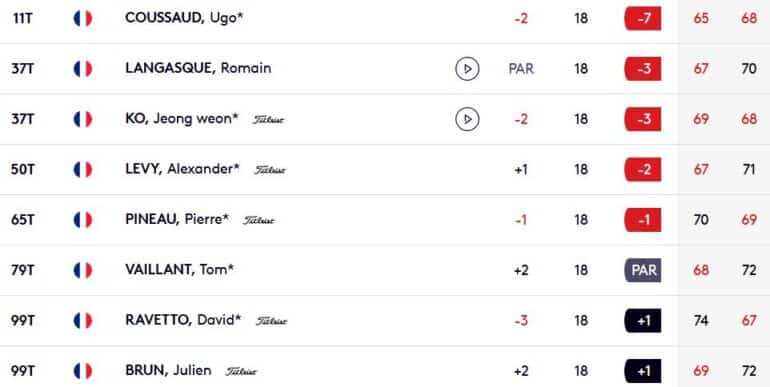
Task: Click the French flag beside VAILLANT, Tom
Action: click(82, 270)
